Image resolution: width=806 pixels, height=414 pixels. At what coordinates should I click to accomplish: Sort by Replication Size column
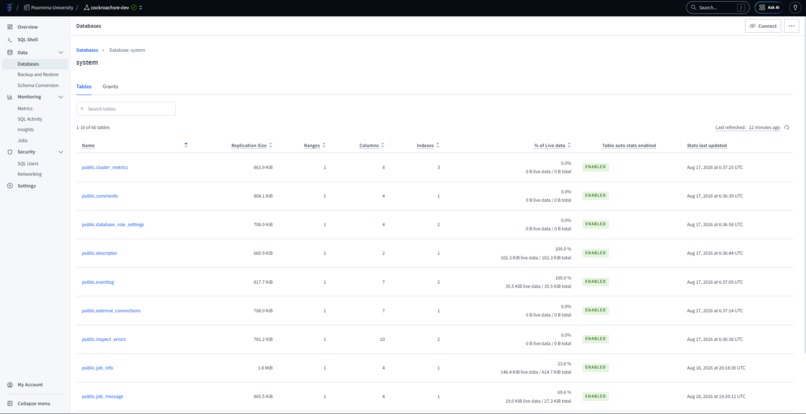point(251,146)
